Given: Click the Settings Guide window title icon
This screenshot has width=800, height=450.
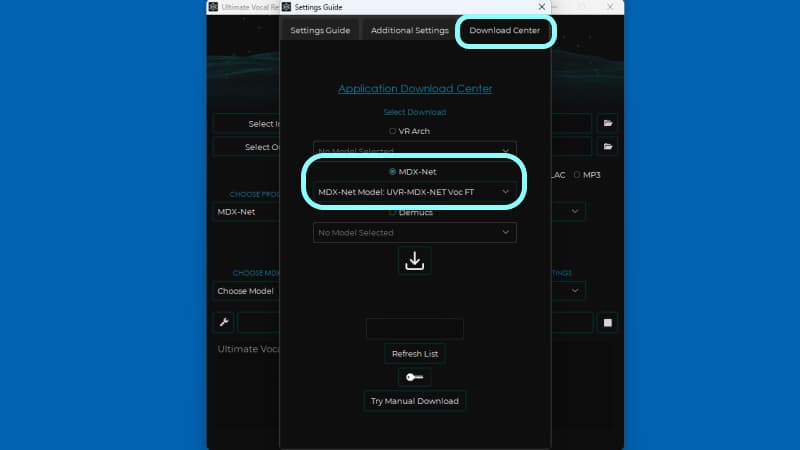Looking at the screenshot, I should 287,7.
